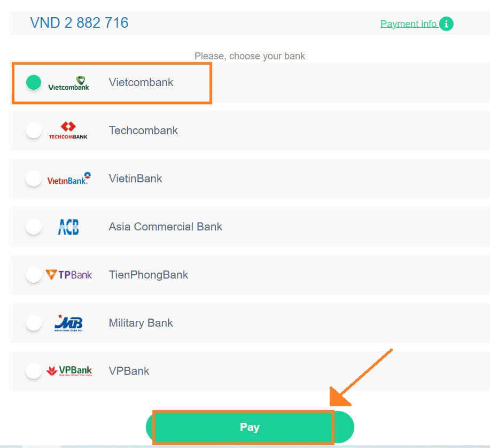Select the VietinBank radio button

34,179
